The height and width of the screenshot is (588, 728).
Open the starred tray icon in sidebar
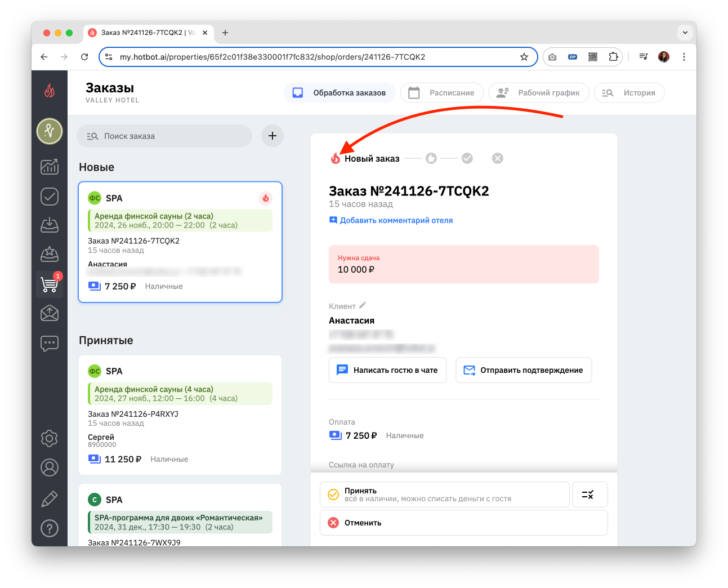50,255
